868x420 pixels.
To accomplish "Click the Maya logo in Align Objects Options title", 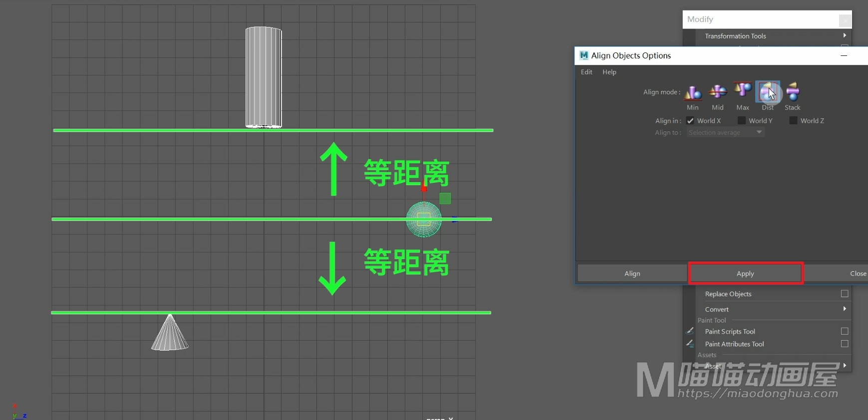I will coord(583,55).
